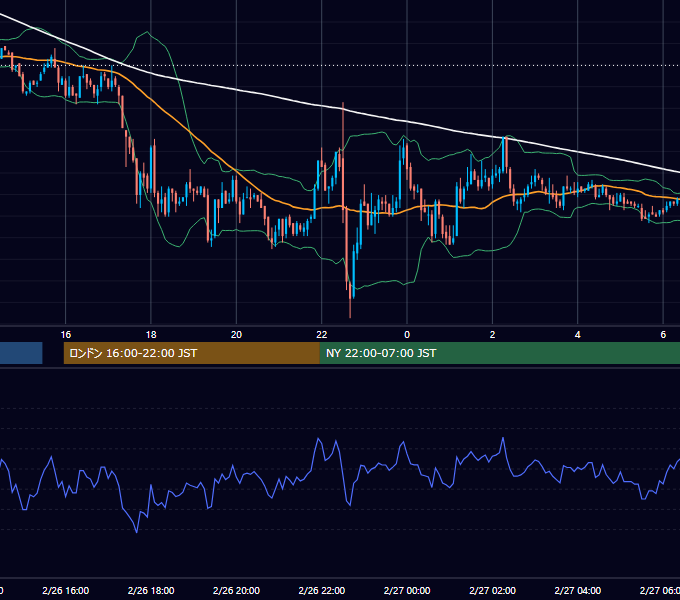
Task: Click the 2/27 04:00 date label
Action: 578,590
